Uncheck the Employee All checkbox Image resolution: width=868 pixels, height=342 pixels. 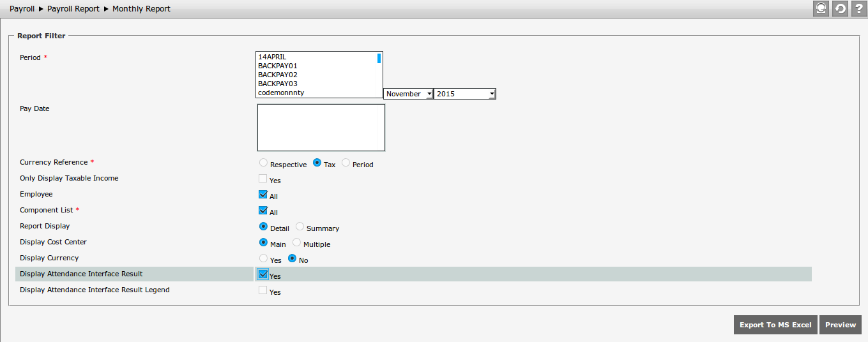pyautogui.click(x=263, y=195)
